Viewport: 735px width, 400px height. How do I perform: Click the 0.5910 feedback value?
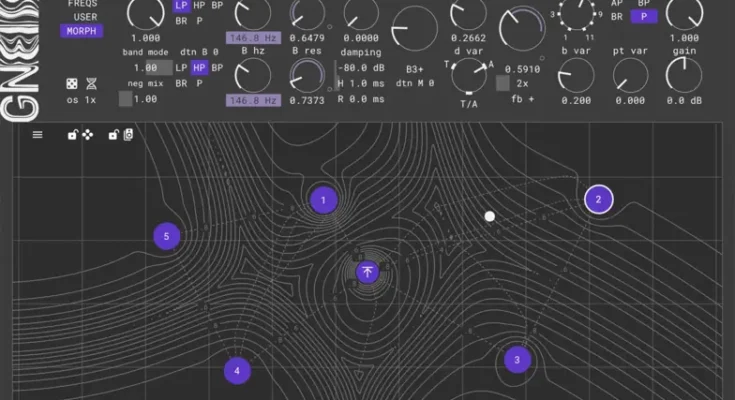522,69
